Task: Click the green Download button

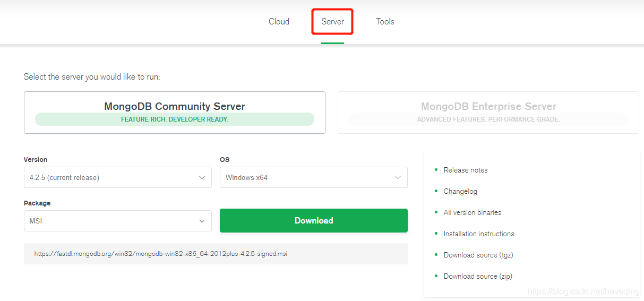Action: point(314,220)
